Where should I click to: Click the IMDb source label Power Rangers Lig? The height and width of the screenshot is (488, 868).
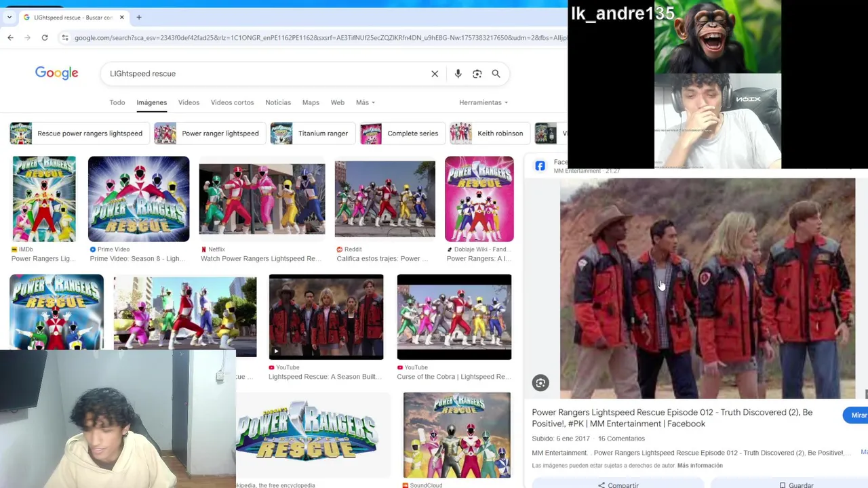(43, 258)
